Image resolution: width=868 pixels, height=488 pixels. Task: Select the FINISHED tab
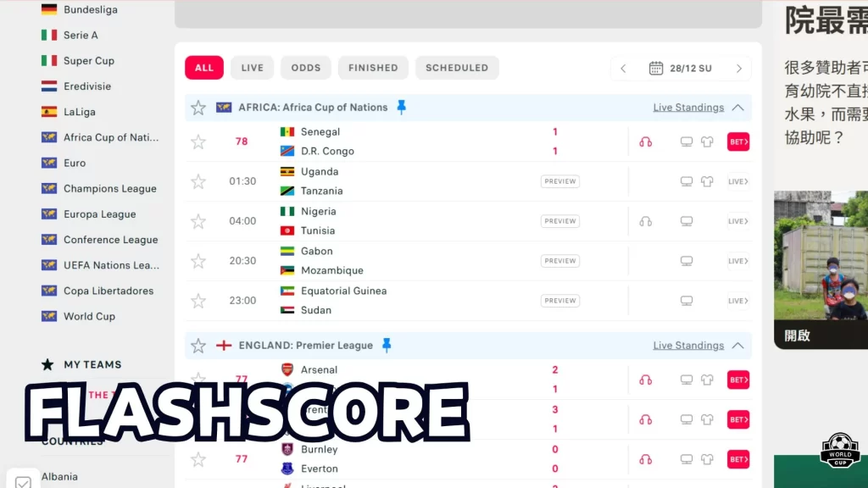[x=373, y=68]
